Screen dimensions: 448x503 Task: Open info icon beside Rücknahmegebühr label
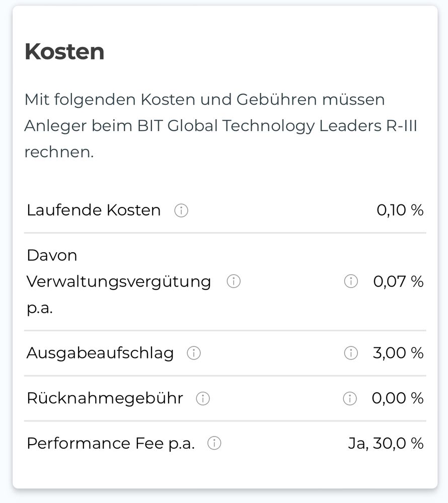pos(203,399)
